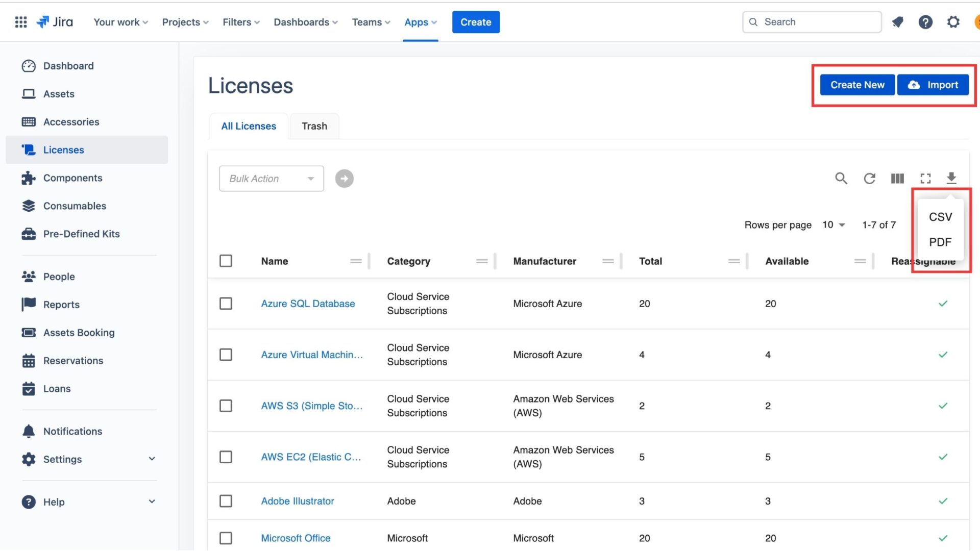Open the help question mark icon
This screenshot has height=551, width=980.
click(x=925, y=22)
